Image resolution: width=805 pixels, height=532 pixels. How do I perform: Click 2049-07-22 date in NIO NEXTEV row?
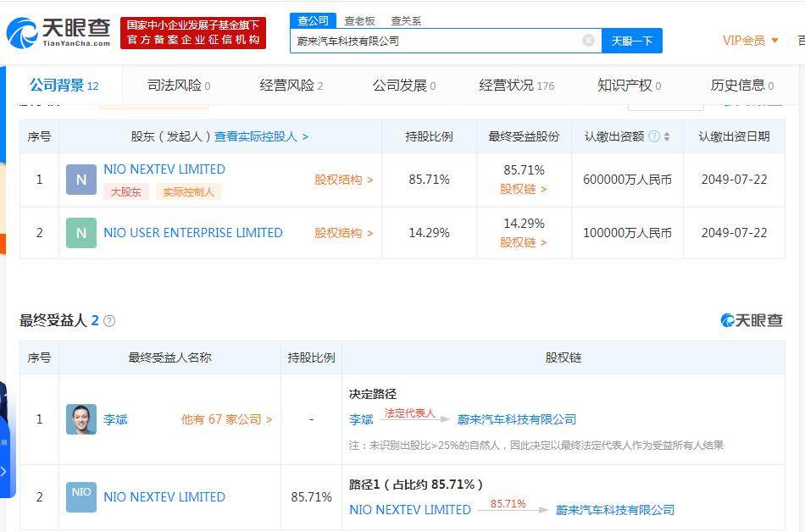point(734,180)
